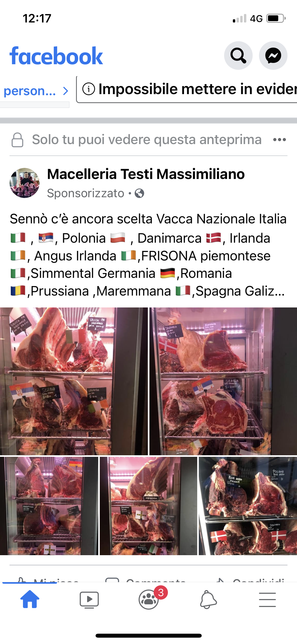Open the photo with Danimarca flag and Serbia meat
297x644 pixels.
223,381
